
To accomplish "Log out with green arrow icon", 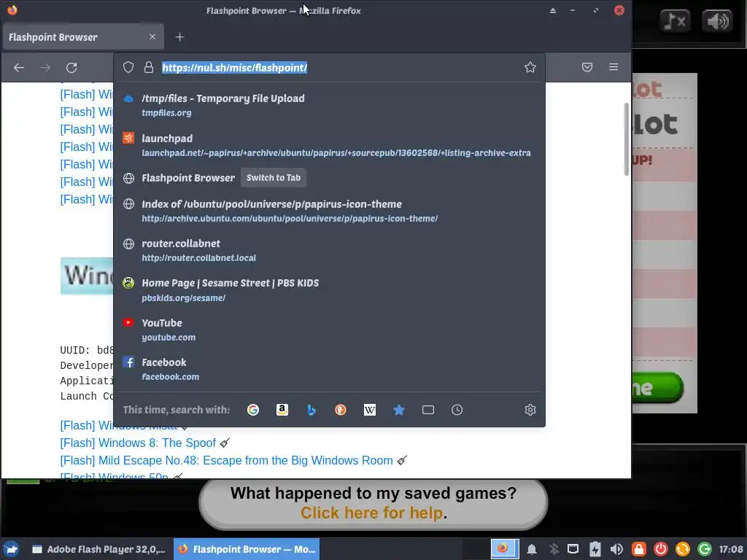I will (x=705, y=549).
